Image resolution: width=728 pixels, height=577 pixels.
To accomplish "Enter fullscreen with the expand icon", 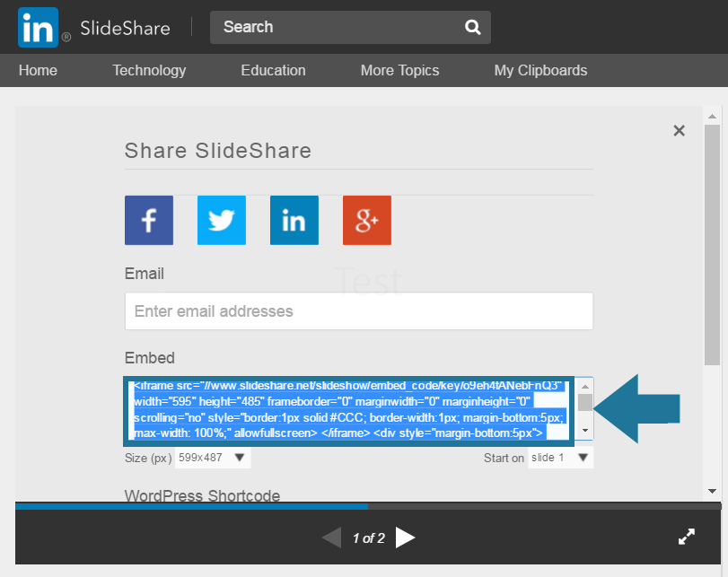I will click(687, 537).
